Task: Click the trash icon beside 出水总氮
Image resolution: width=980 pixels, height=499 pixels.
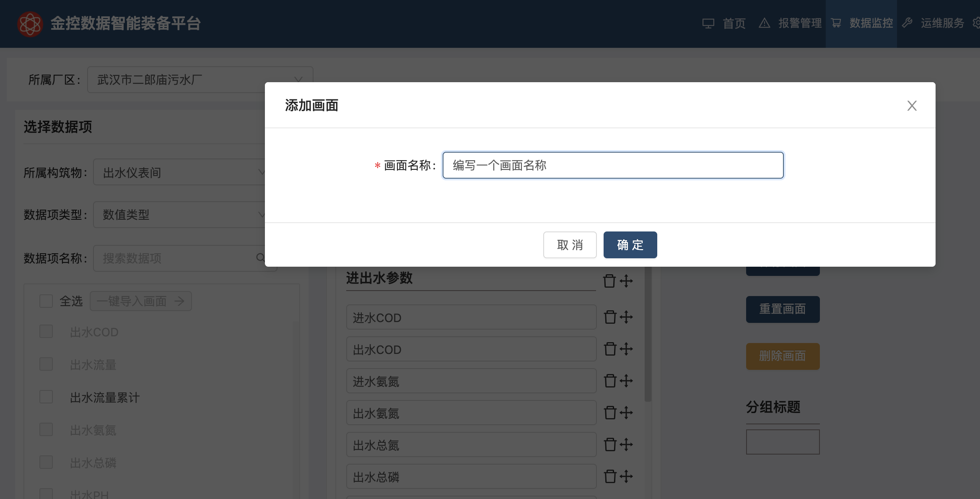Action: [610, 444]
